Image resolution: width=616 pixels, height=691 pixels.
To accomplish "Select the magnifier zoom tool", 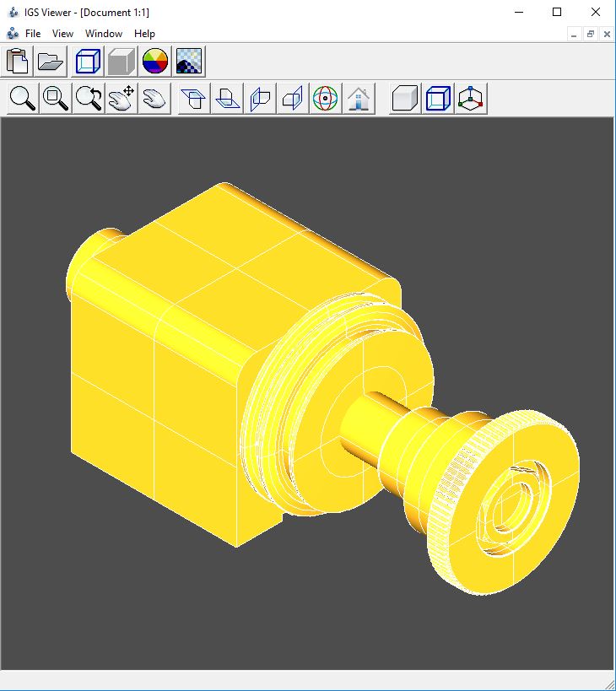I will point(23,99).
